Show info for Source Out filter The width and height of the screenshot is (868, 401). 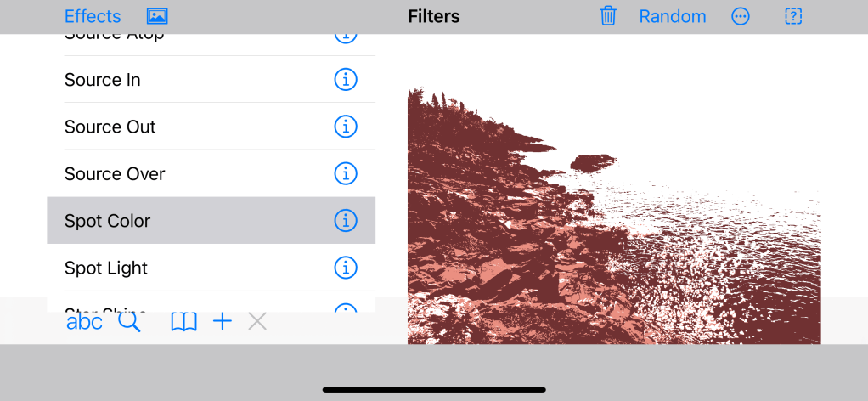pos(345,127)
